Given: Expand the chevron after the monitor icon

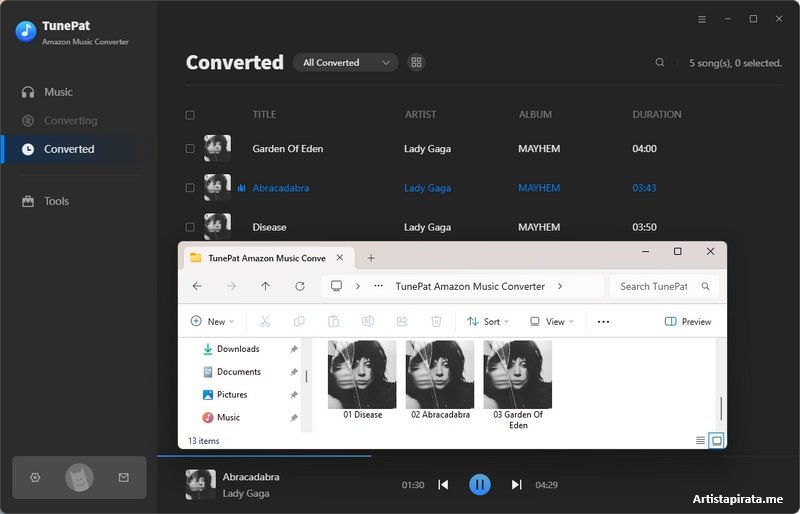Looking at the screenshot, I should (x=358, y=286).
